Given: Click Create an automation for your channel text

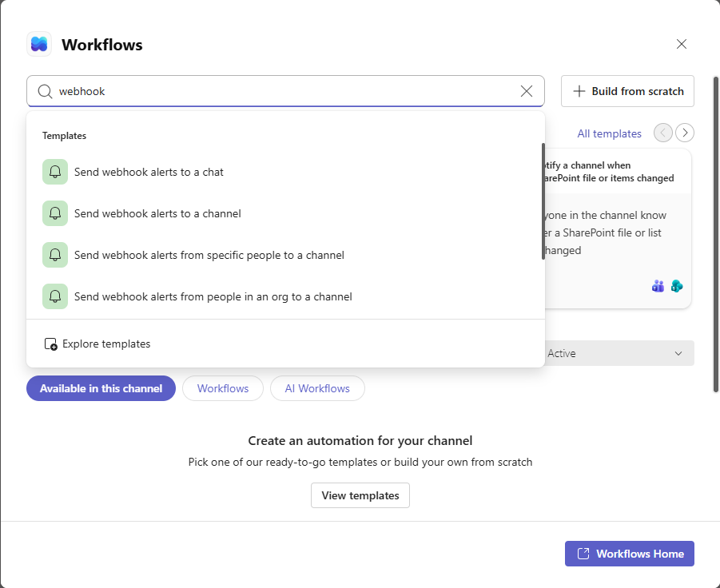Looking at the screenshot, I should point(360,441).
